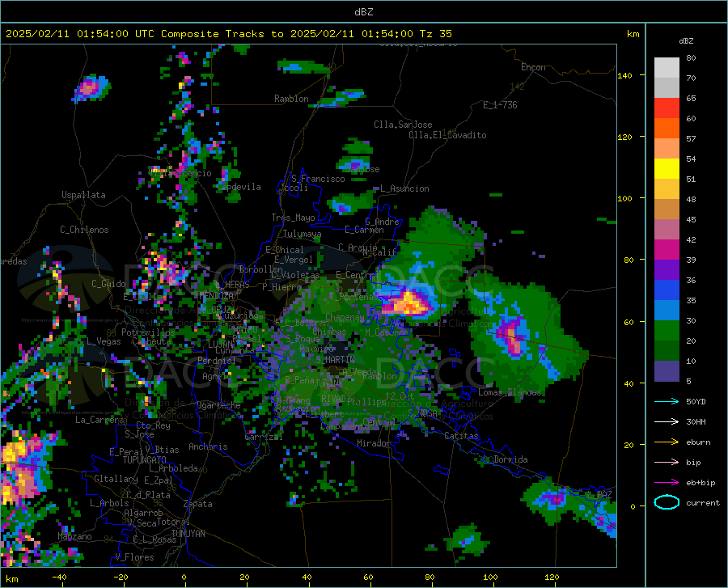Click the TUNUYAN label
Image resolution: width=728 pixels, height=588 pixels.
click(188, 534)
